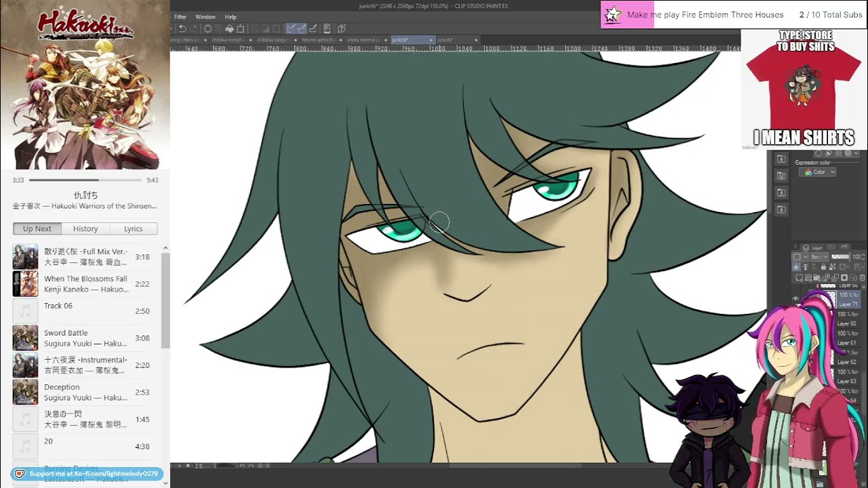Play Sword Battle in Up Next list
The width and height of the screenshot is (868, 488).
tap(85, 338)
